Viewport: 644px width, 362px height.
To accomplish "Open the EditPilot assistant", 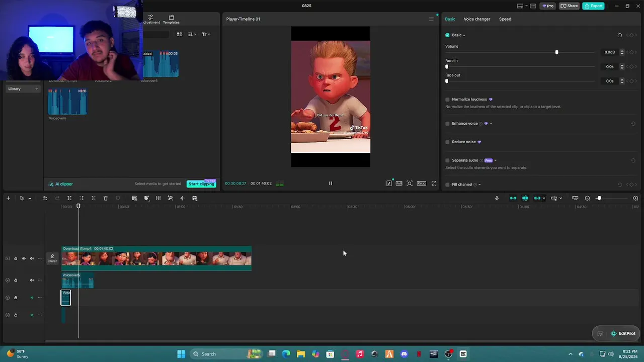I will pyautogui.click(x=623, y=333).
